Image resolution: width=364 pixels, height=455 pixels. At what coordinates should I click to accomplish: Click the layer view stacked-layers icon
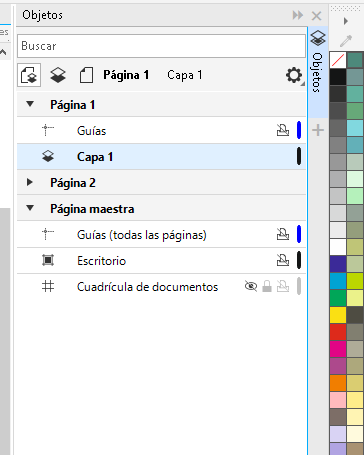tap(58, 75)
